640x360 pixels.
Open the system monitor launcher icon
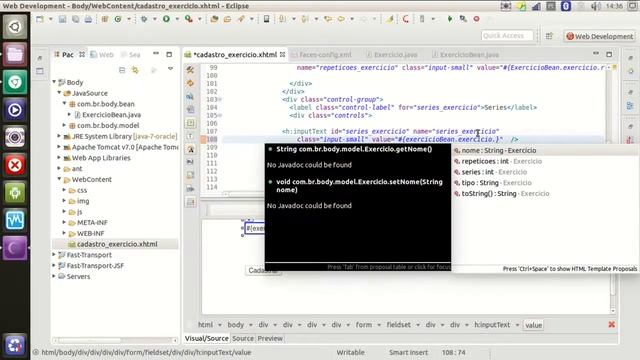(x=15, y=220)
